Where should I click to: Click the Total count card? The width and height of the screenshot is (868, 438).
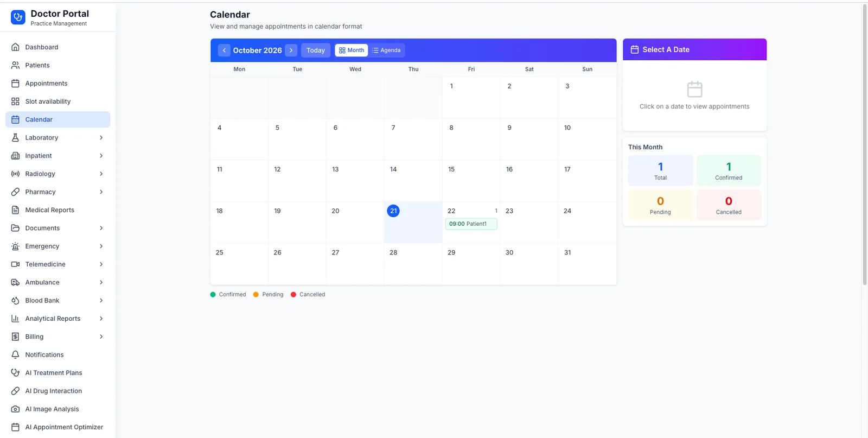pos(660,170)
